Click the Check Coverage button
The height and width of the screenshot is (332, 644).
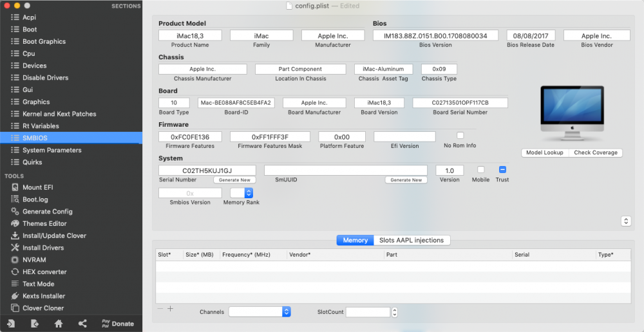tap(596, 152)
